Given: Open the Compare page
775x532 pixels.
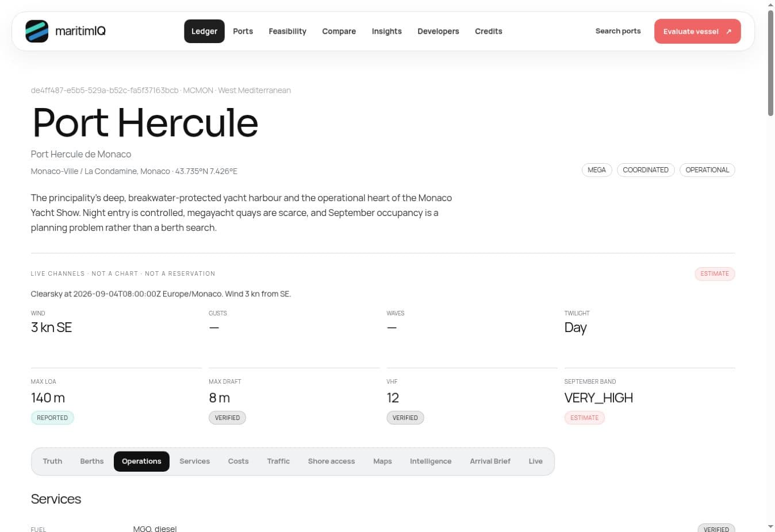Looking at the screenshot, I should click(x=339, y=31).
